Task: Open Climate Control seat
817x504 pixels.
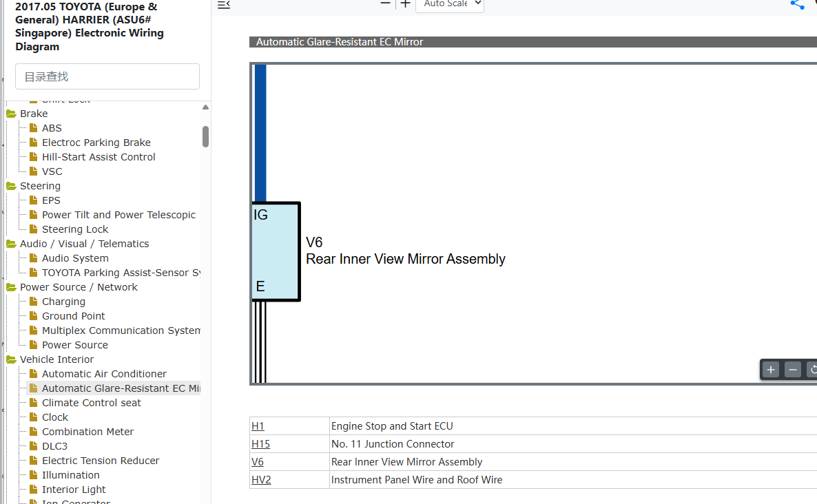Action: tap(91, 403)
